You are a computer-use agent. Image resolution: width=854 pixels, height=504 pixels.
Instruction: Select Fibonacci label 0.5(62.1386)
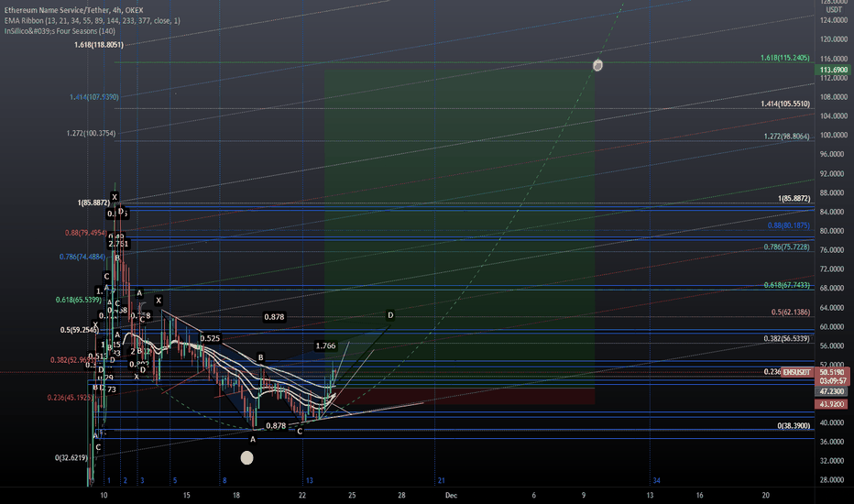tap(790, 312)
